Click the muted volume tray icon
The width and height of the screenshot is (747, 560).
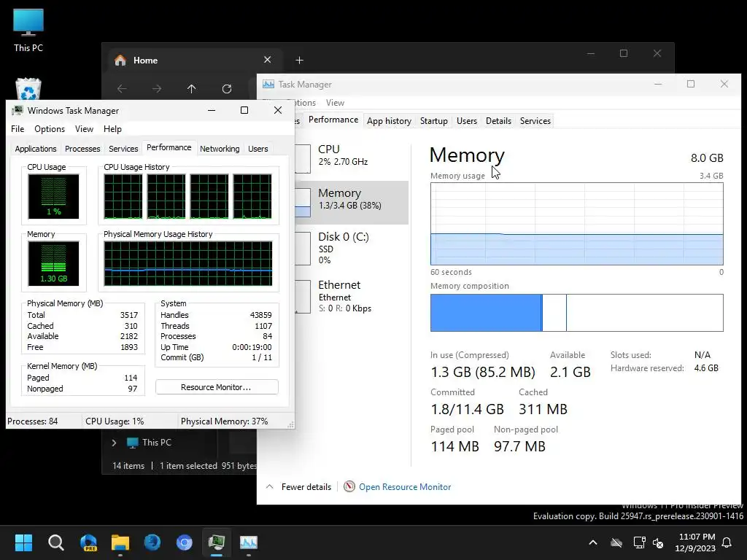[x=658, y=542]
